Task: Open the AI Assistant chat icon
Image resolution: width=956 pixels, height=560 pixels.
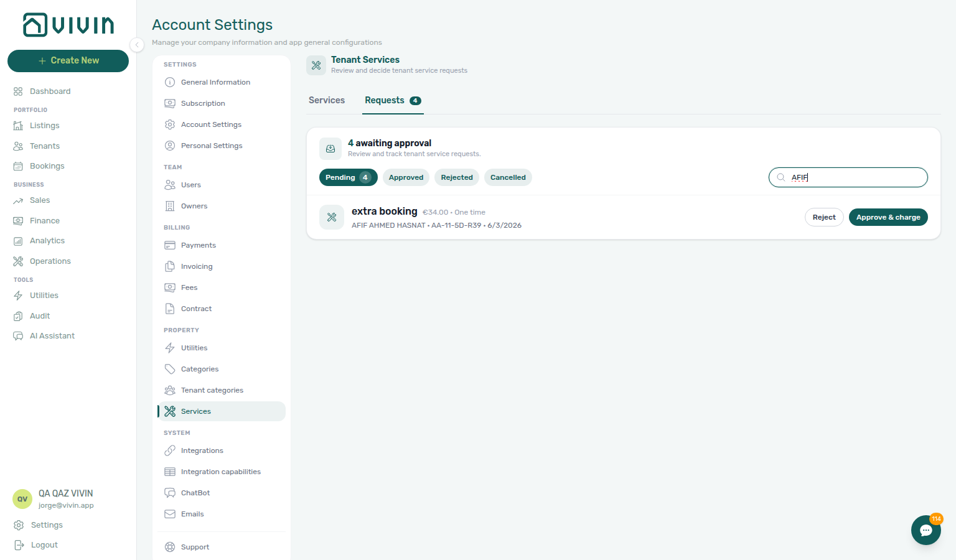Action: tap(18, 336)
